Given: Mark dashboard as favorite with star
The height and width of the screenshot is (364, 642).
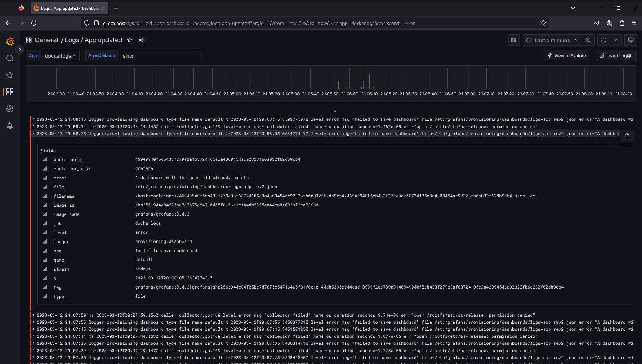Looking at the screenshot, I should tap(130, 40).
